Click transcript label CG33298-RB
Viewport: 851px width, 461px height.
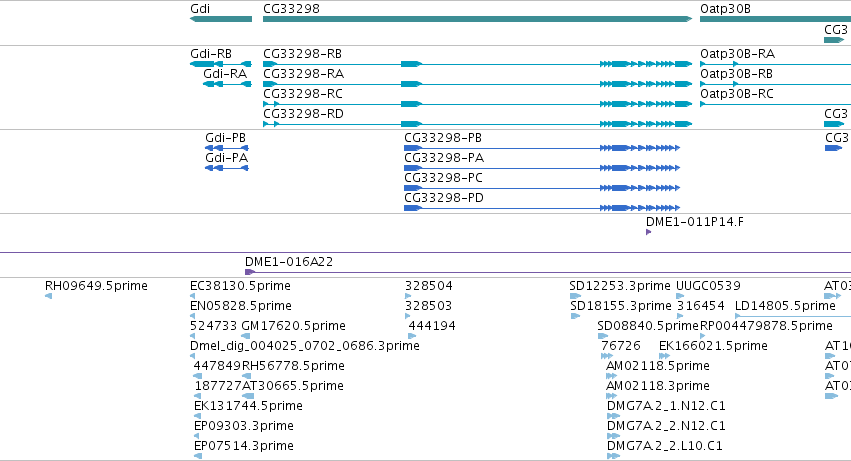pos(302,54)
